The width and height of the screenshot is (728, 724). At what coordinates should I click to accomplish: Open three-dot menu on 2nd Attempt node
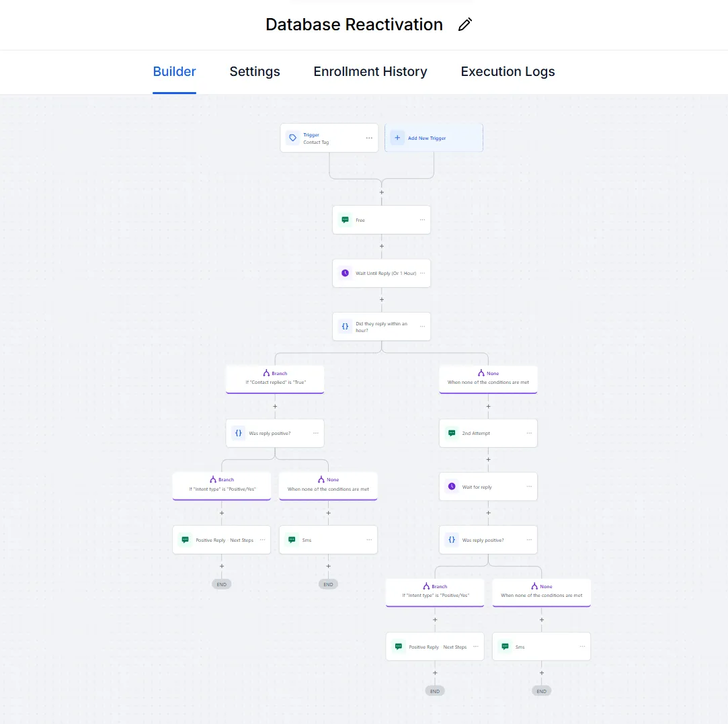click(529, 434)
